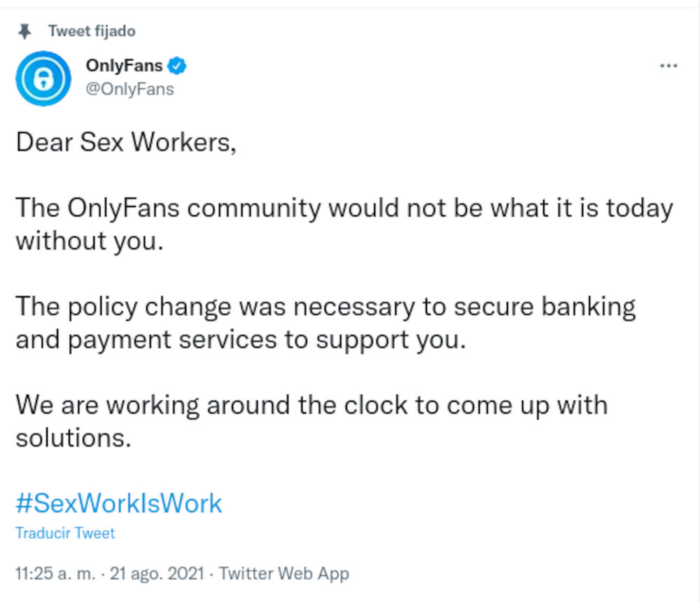The height and width of the screenshot is (603, 700).
Task: Open the tweet's more options ellipsis
Action: 669,66
